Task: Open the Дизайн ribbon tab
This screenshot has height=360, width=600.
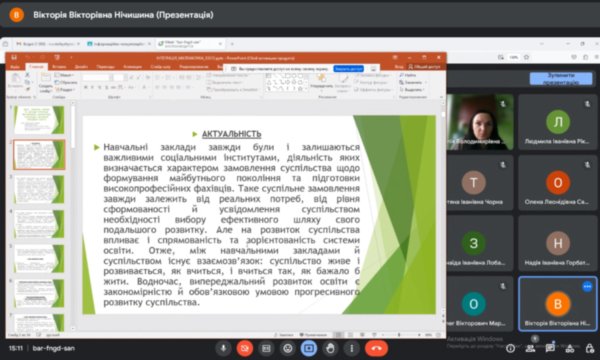Action: [x=81, y=67]
